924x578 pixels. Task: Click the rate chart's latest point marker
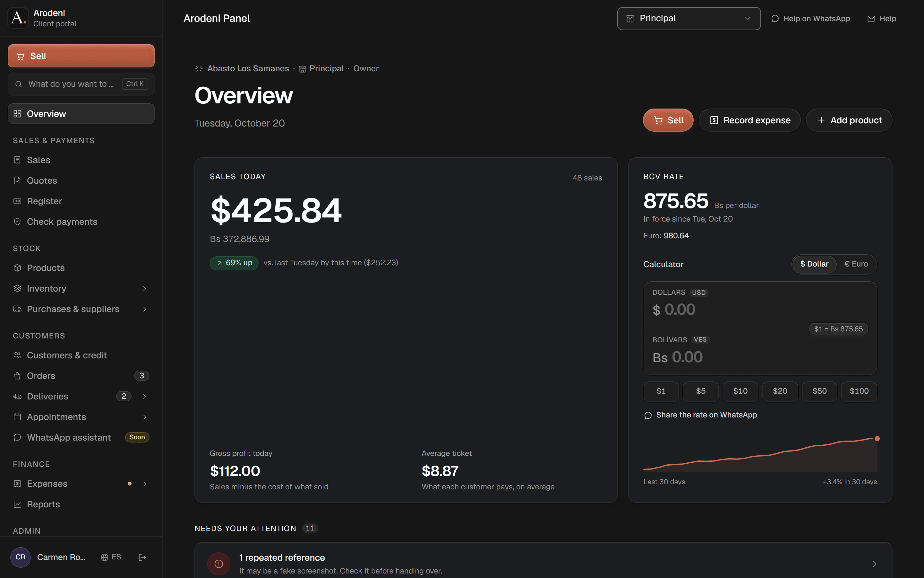[877, 438]
